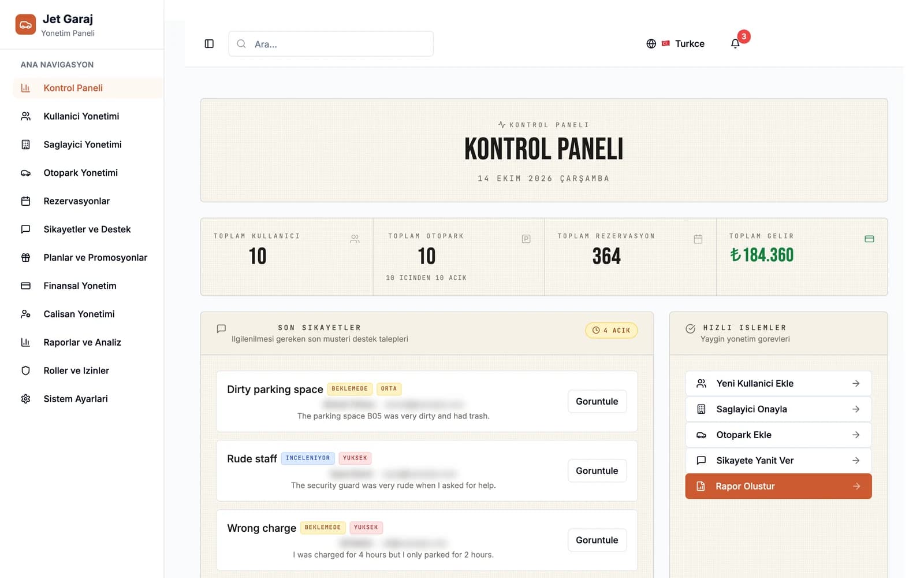This screenshot has width=924, height=578.
Task: Click the Toplam Gelir card icon
Action: (x=869, y=239)
